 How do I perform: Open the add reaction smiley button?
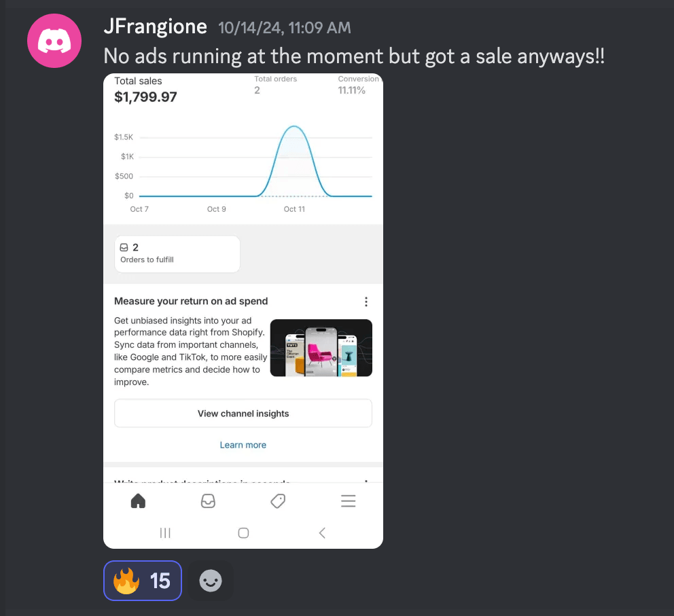(211, 581)
